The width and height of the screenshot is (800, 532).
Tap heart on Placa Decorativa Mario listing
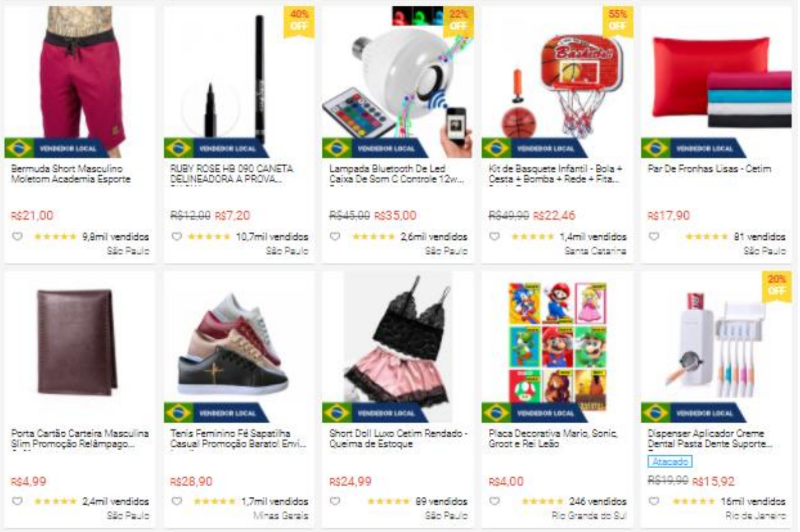494,501
